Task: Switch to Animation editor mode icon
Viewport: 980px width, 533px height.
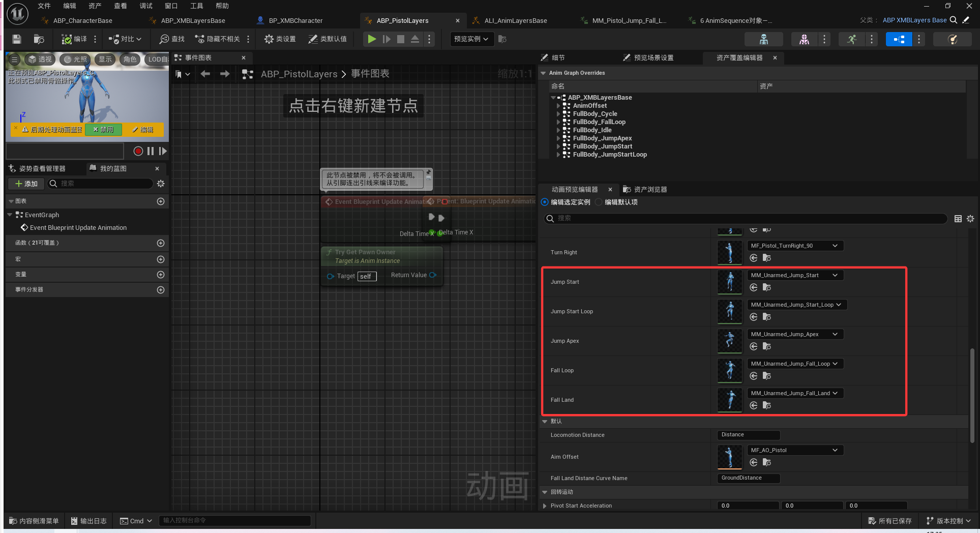Action: (x=852, y=39)
